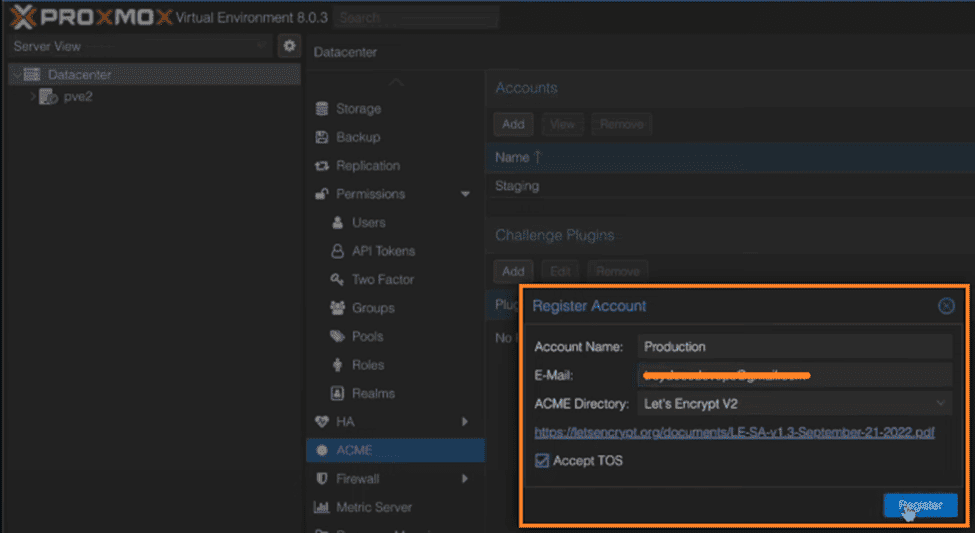
Task: Click Edit under Challenge Plugins
Action: (560, 272)
